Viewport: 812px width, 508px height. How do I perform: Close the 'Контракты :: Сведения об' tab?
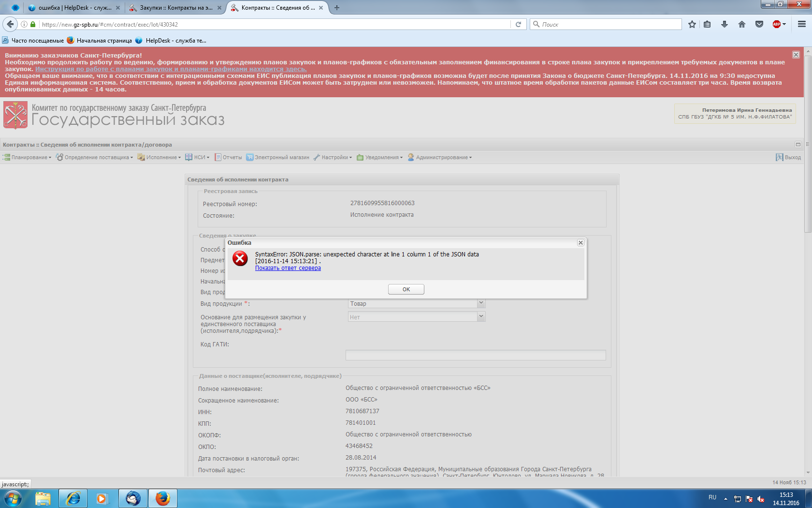click(x=321, y=8)
